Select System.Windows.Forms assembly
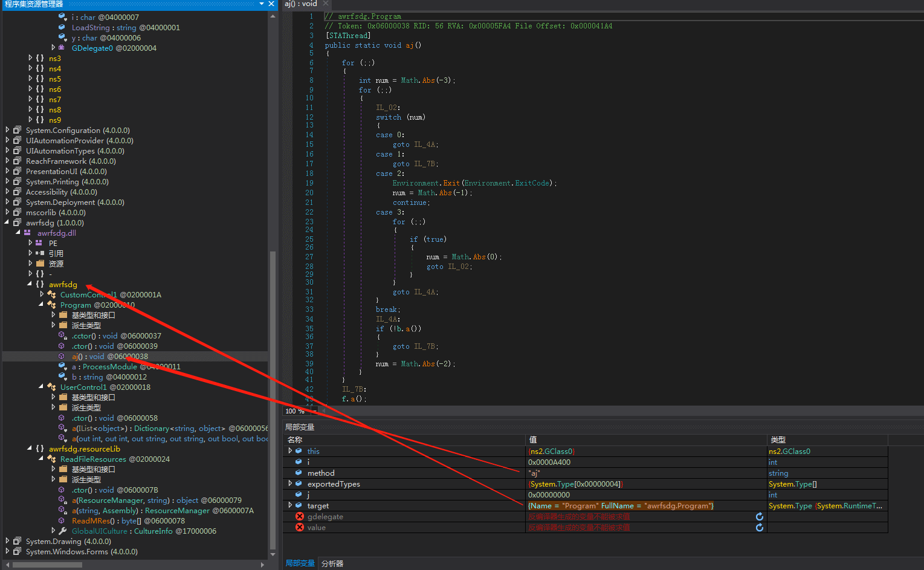The width and height of the screenshot is (924, 570). [82, 551]
